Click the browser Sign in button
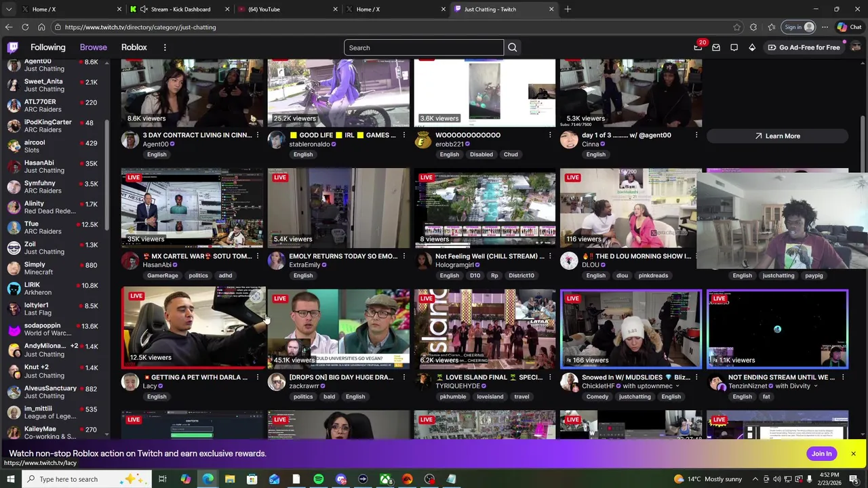The height and width of the screenshot is (488, 868). pos(798,27)
